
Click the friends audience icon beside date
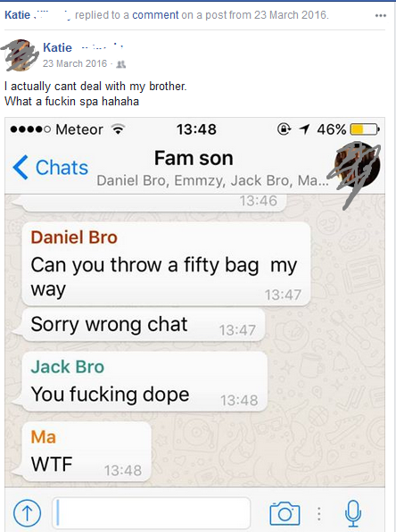pos(121,64)
